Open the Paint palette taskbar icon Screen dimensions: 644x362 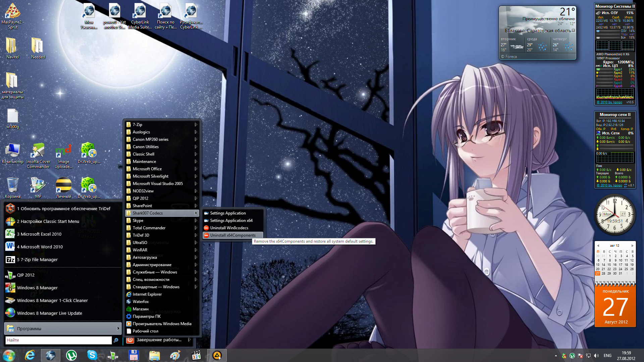click(175, 355)
